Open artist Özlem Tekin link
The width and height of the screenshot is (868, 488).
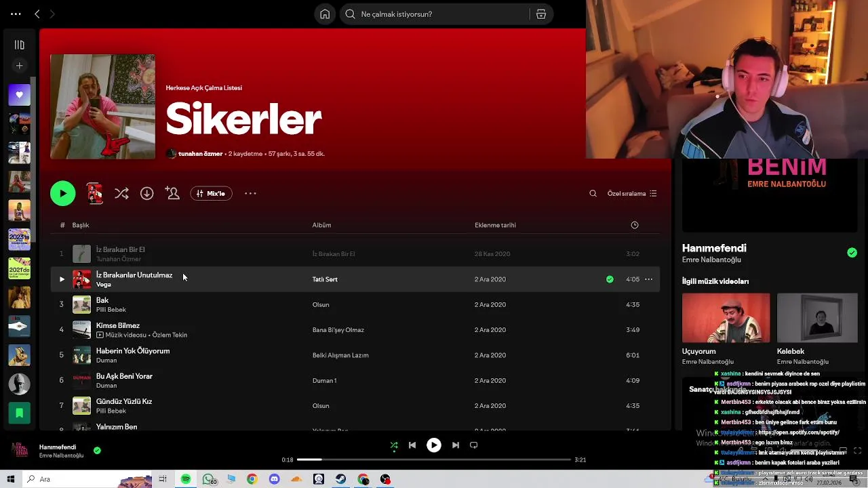pos(170,335)
